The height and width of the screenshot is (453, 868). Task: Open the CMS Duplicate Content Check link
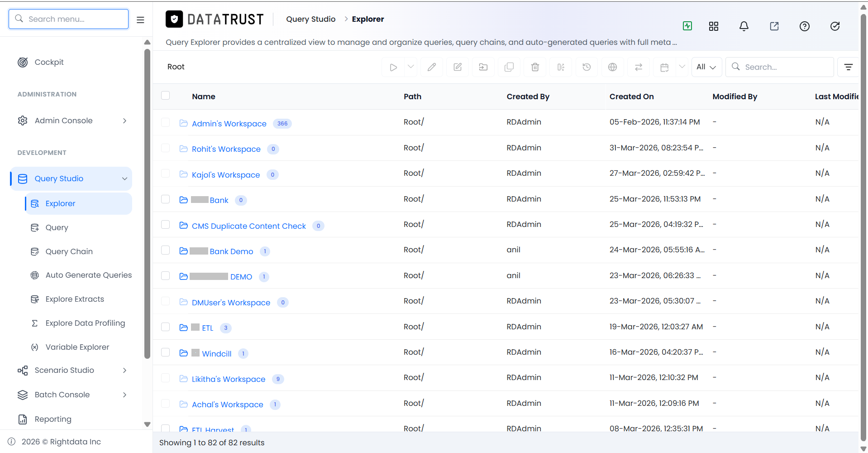(x=249, y=226)
